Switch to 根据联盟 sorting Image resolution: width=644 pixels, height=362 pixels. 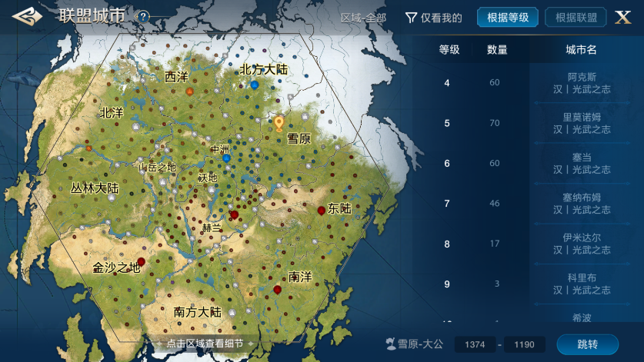576,17
